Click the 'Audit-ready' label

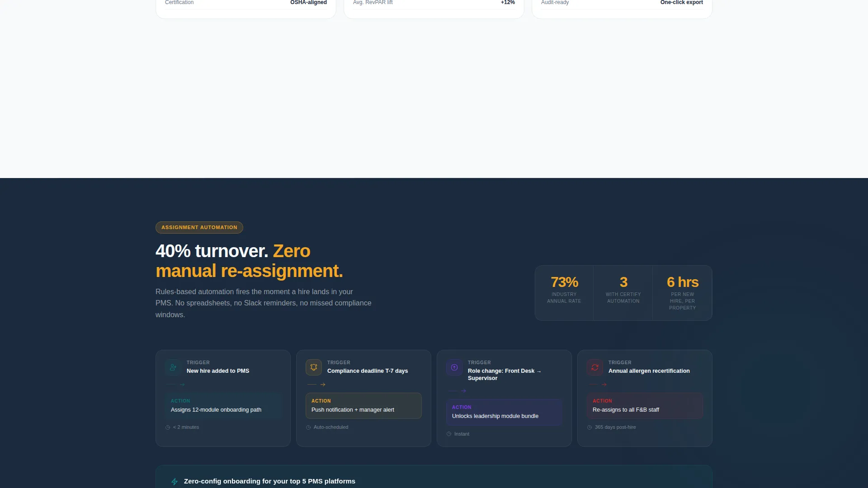555,3
